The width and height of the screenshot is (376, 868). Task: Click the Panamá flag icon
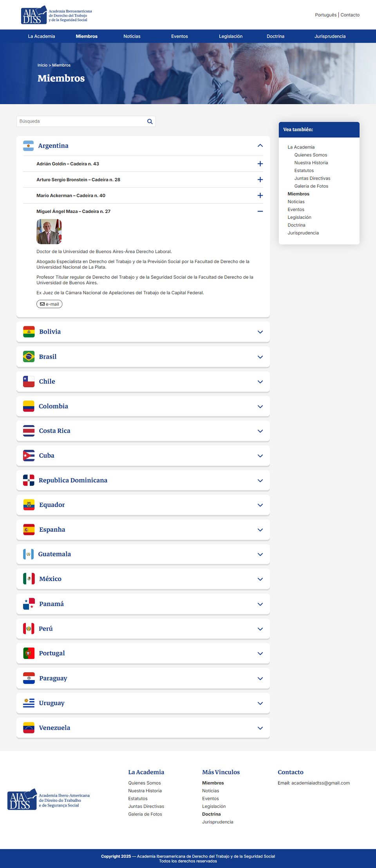[29, 604]
